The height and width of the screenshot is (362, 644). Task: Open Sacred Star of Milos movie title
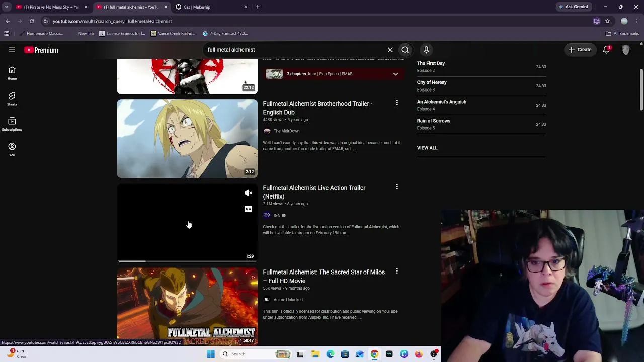coord(324,277)
